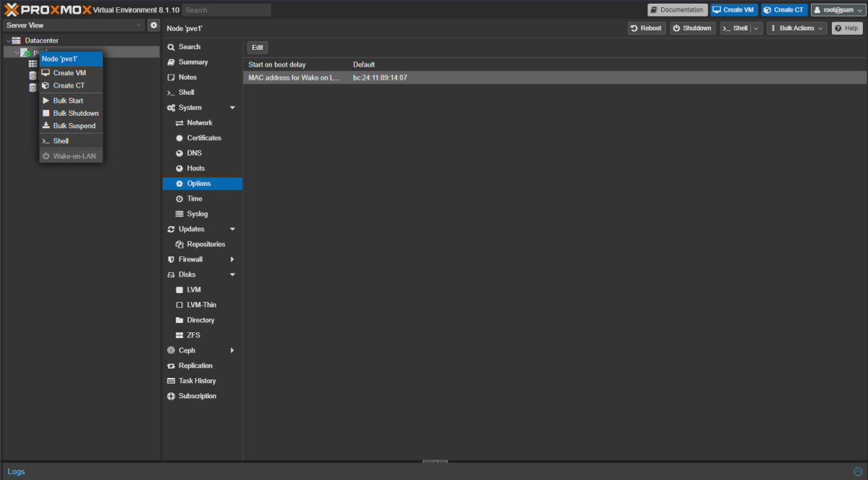The image size is (868, 480).
Task: Open the Subscription page
Action: (203, 396)
